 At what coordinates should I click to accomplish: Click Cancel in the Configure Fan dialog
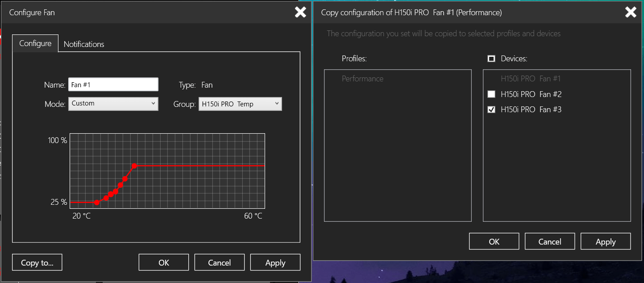tap(220, 262)
